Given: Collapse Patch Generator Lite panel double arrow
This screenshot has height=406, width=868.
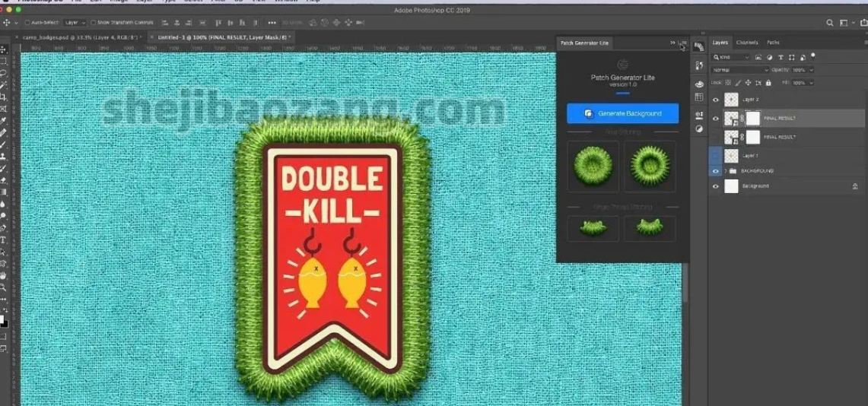Looking at the screenshot, I should tap(672, 43).
